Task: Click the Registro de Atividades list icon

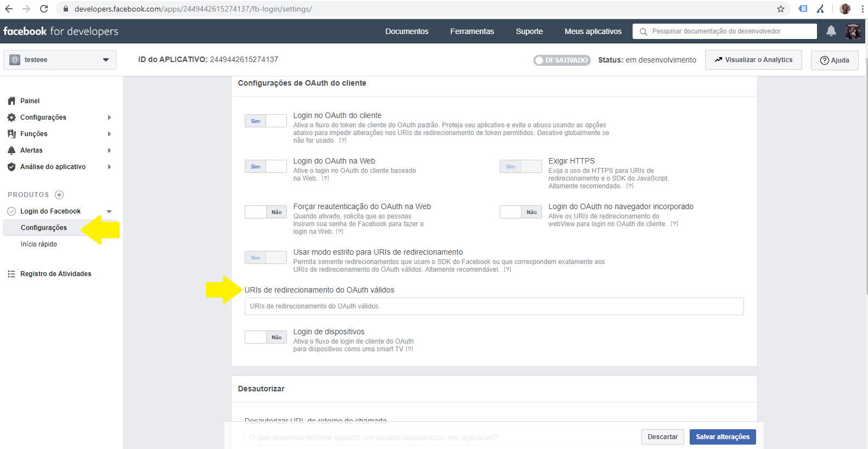Action: click(x=12, y=274)
